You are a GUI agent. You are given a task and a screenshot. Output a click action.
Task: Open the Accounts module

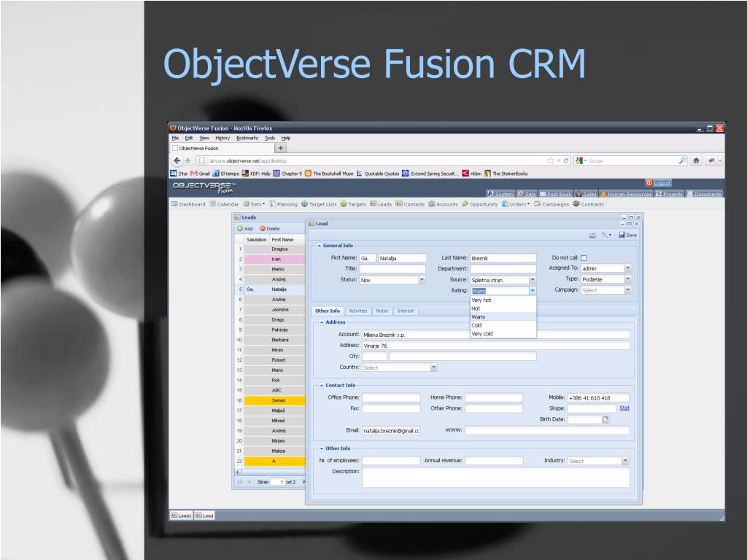[x=443, y=204]
